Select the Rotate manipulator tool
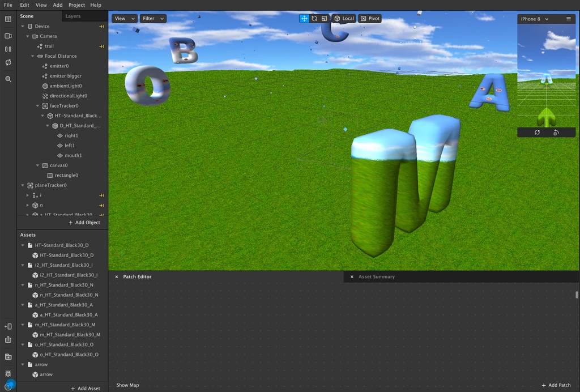The height and width of the screenshot is (392, 580). click(x=314, y=19)
